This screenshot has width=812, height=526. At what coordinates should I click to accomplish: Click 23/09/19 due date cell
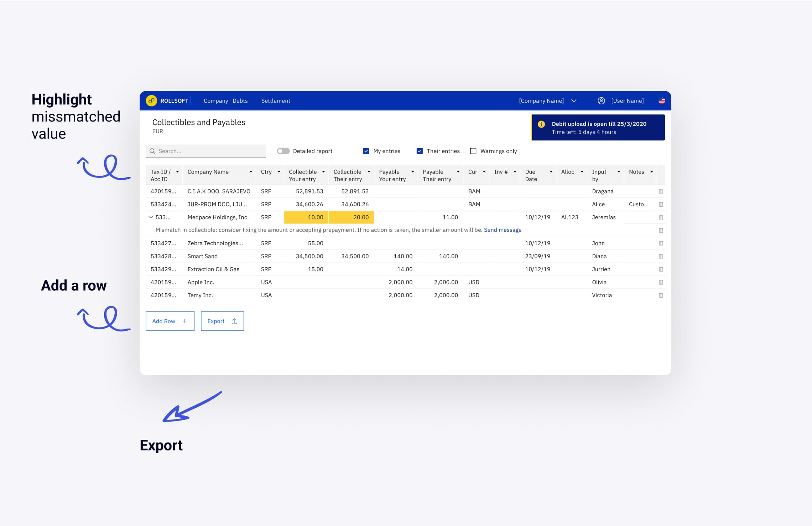[537, 256]
